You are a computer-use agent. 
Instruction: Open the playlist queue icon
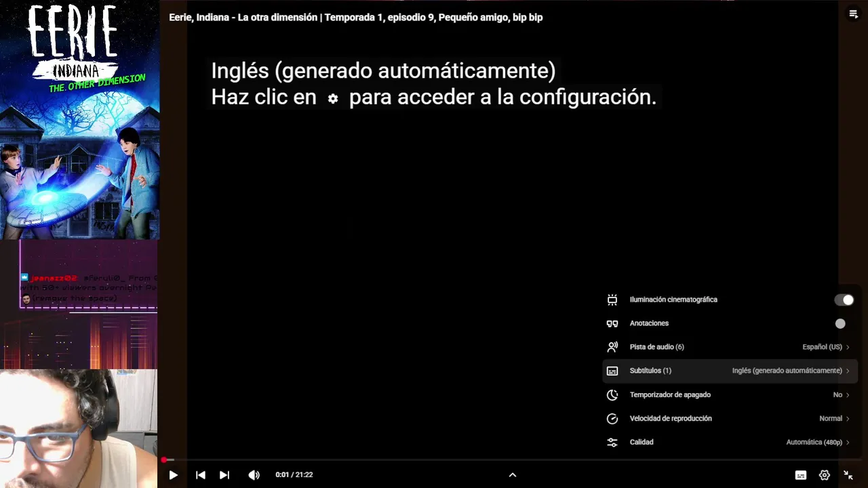click(853, 14)
